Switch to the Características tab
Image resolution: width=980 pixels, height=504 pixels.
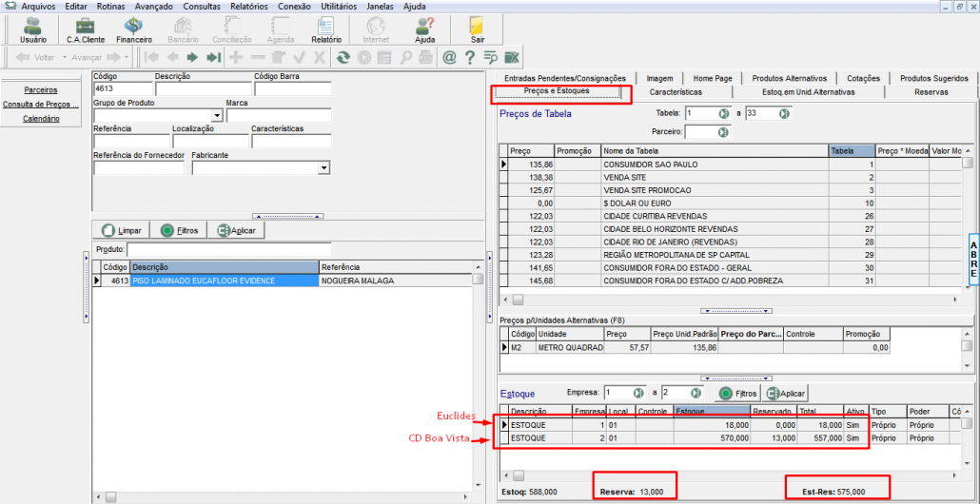click(x=676, y=93)
